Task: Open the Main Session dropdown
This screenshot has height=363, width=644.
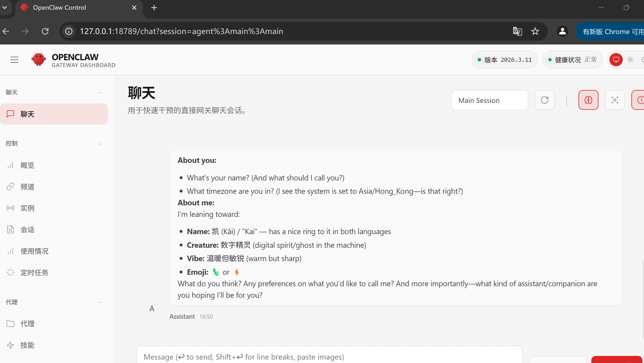Action: (489, 100)
